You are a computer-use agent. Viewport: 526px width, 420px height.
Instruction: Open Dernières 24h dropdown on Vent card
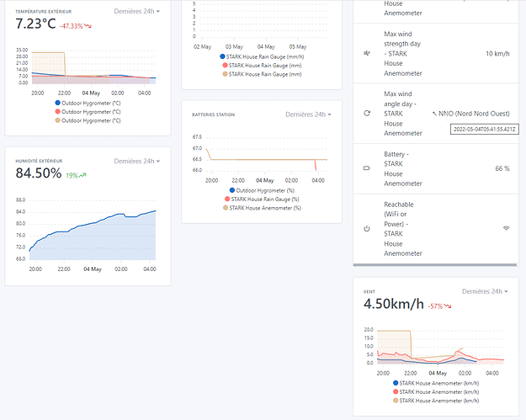click(x=485, y=291)
